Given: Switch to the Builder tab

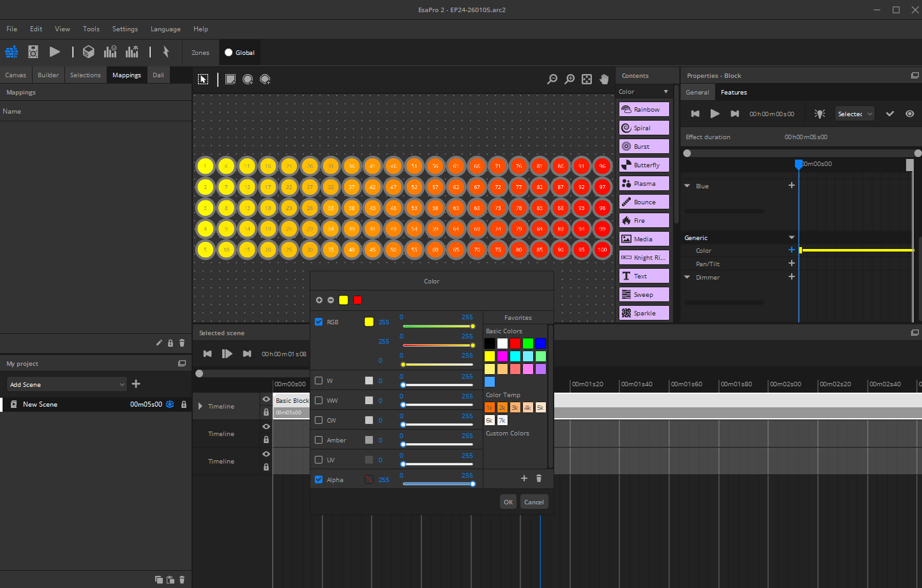Looking at the screenshot, I should 48,75.
